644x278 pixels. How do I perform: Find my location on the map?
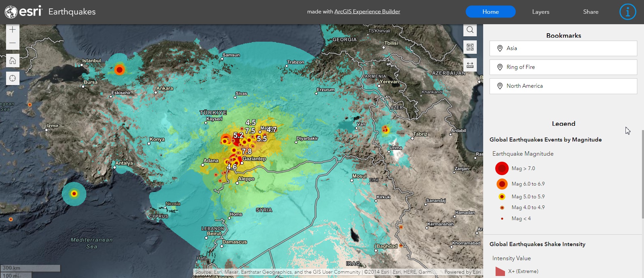click(12, 78)
